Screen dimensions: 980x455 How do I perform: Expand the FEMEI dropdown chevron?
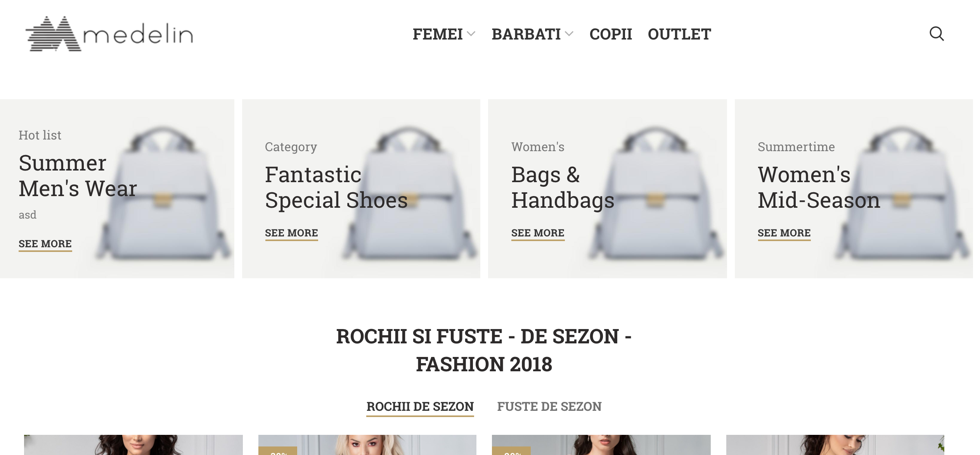[x=471, y=34]
